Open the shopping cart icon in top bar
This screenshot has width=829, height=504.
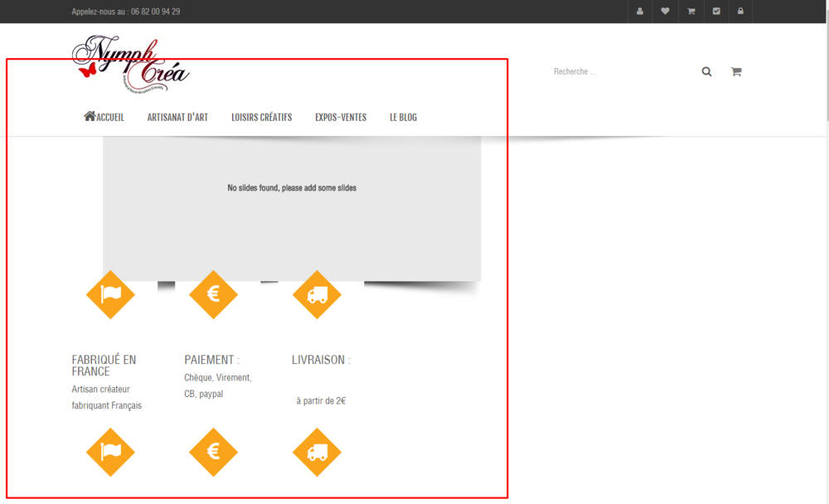(x=691, y=11)
